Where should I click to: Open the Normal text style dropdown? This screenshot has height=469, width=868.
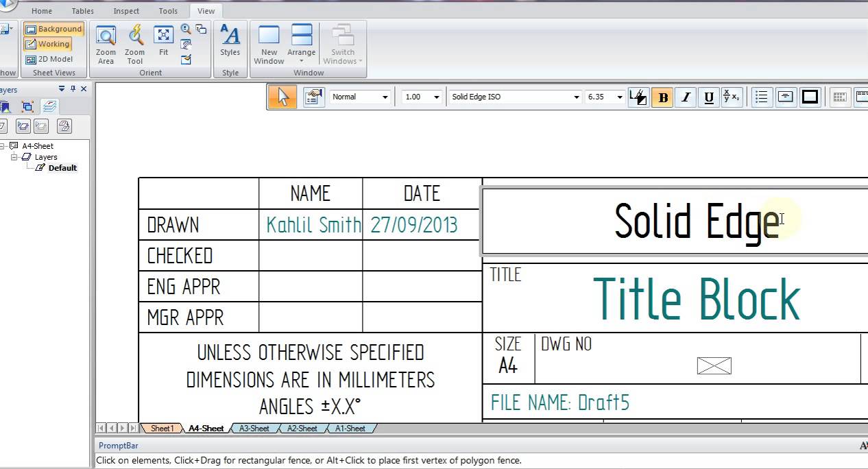tap(385, 97)
